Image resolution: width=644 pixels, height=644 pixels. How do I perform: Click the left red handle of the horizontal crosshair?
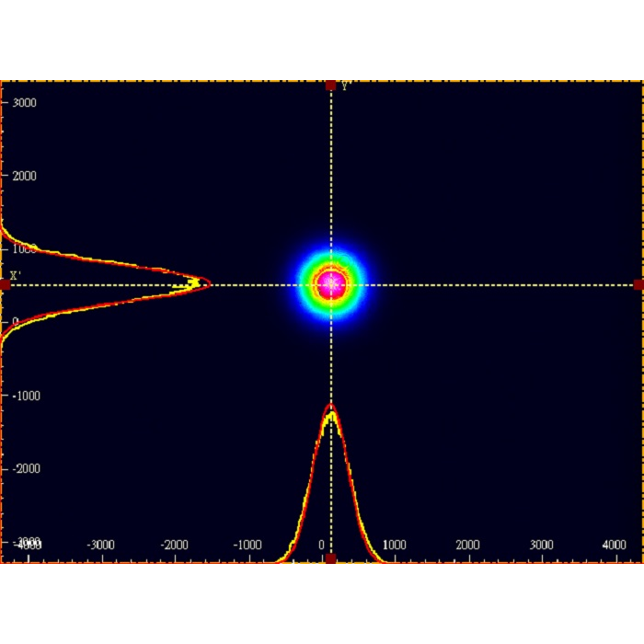click(x=5, y=285)
